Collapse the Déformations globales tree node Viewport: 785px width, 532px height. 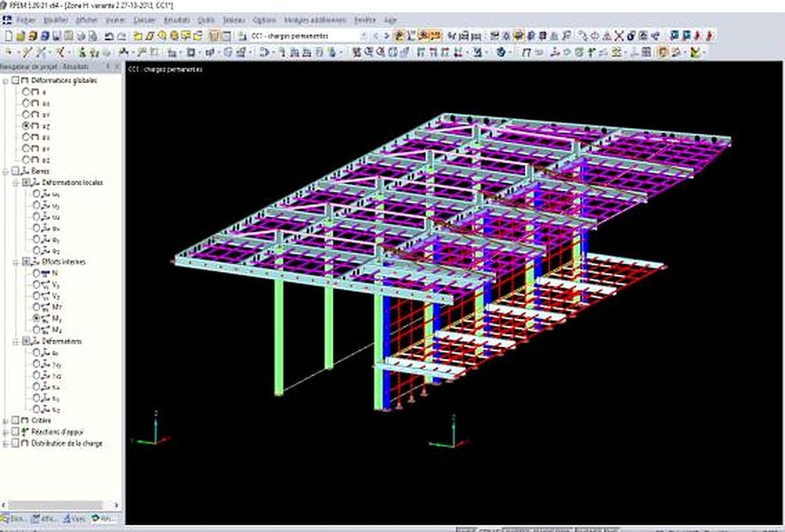[x=5, y=80]
